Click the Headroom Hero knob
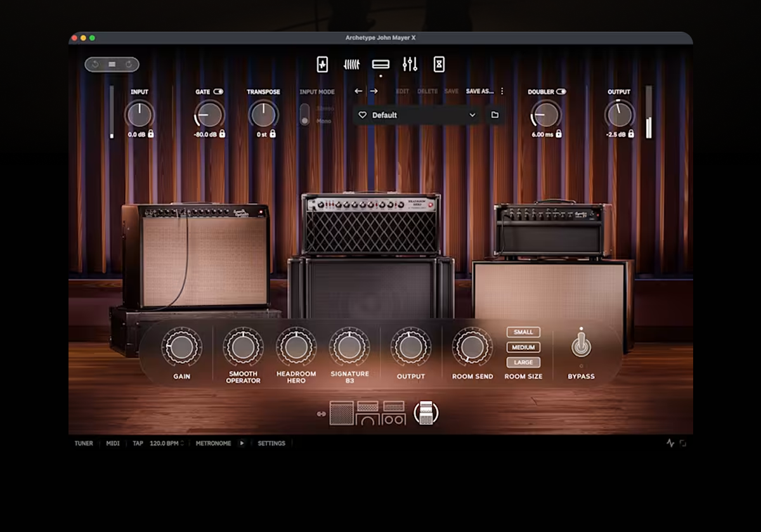 point(296,347)
